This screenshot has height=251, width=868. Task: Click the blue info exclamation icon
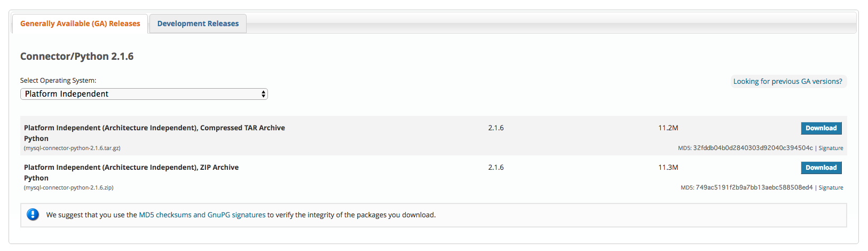coord(33,215)
